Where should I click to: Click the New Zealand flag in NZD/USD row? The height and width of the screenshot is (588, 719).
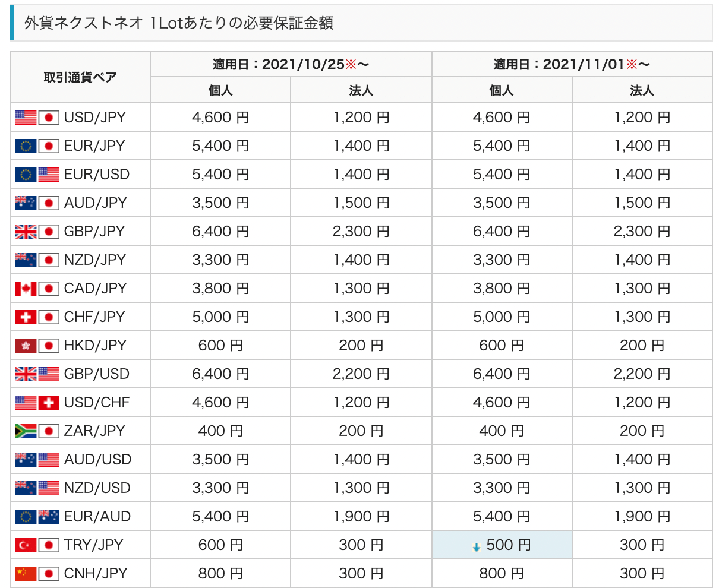click(26, 488)
